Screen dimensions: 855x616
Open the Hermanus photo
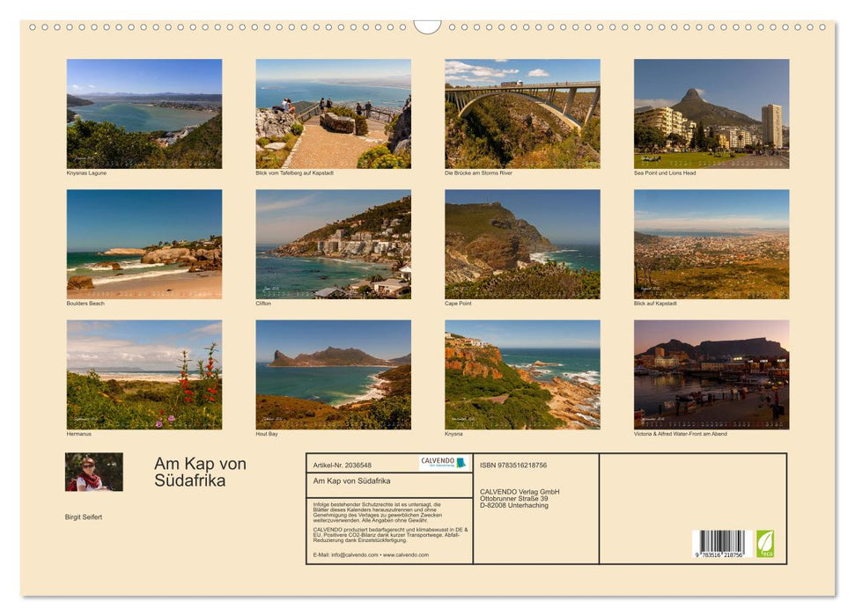pos(143,374)
